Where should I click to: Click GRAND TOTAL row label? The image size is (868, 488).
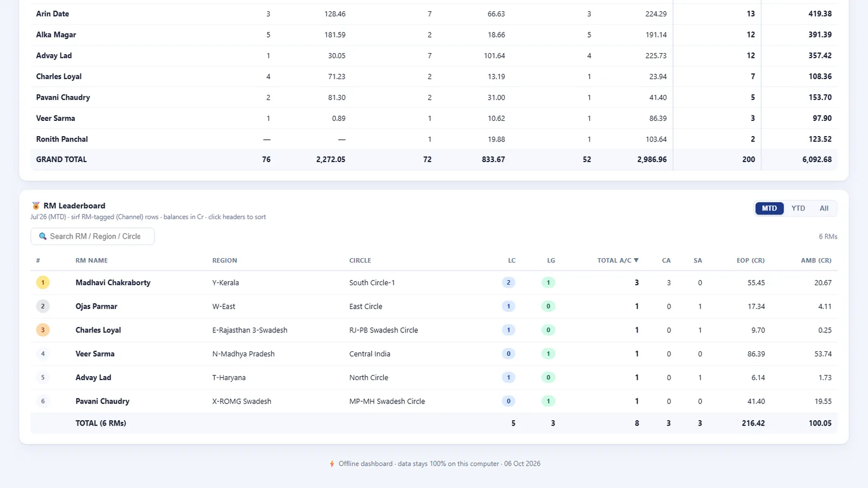[61, 159]
